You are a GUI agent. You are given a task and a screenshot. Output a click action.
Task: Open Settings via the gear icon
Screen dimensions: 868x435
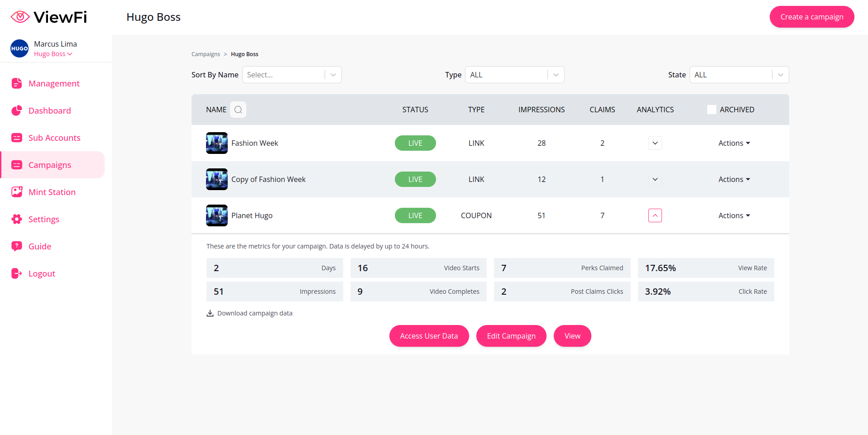coord(17,219)
